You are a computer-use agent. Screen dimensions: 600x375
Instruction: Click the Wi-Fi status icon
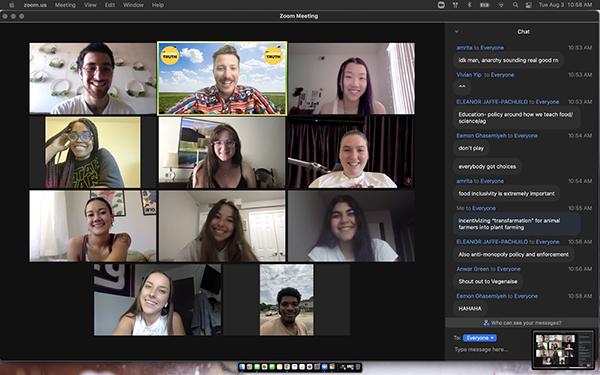[501, 5]
